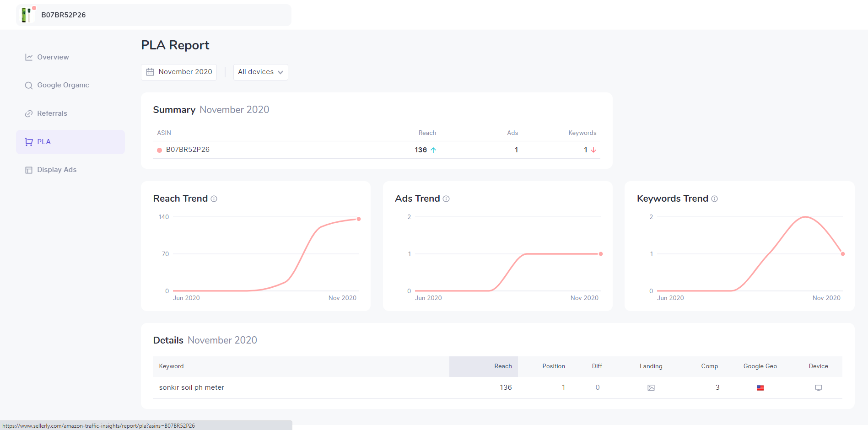Click Summary Reach value 136
Image resolution: width=868 pixels, height=430 pixels.
tap(421, 150)
